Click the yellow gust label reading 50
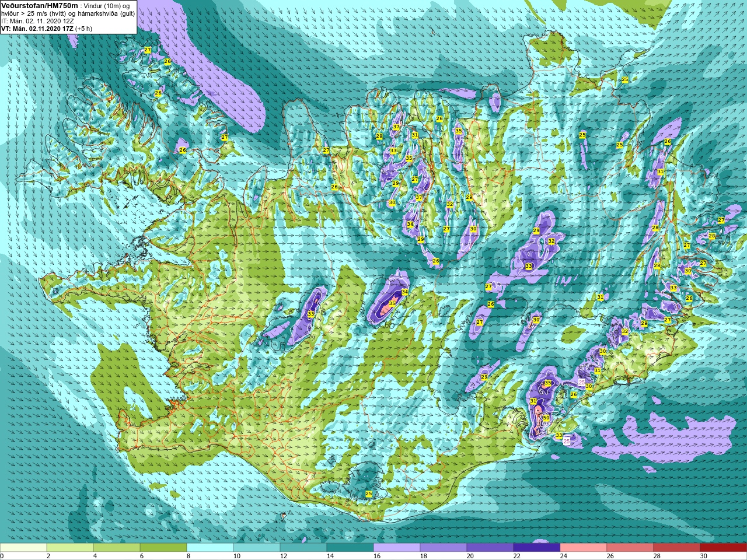Image resolution: width=747 pixels, height=560 pixels. [546, 418]
